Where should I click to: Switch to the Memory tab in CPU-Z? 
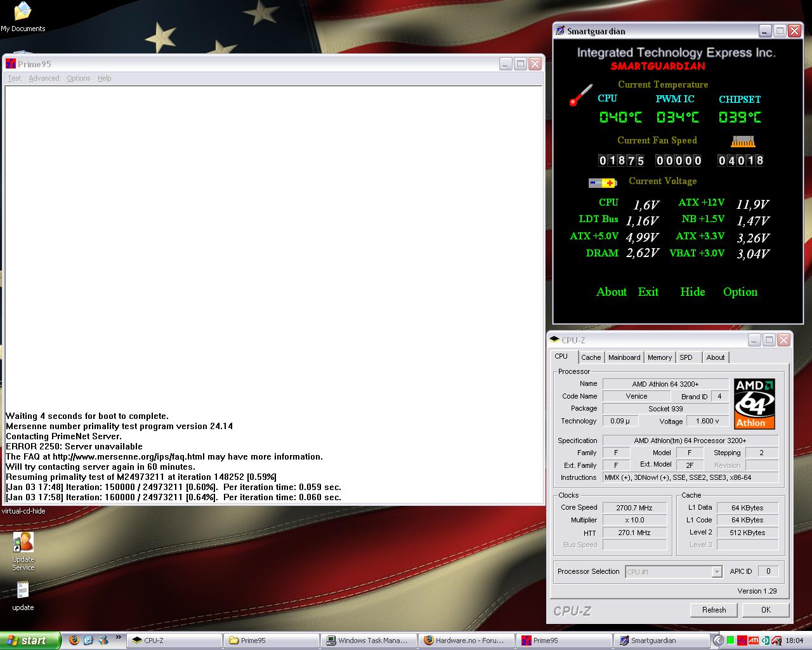660,357
